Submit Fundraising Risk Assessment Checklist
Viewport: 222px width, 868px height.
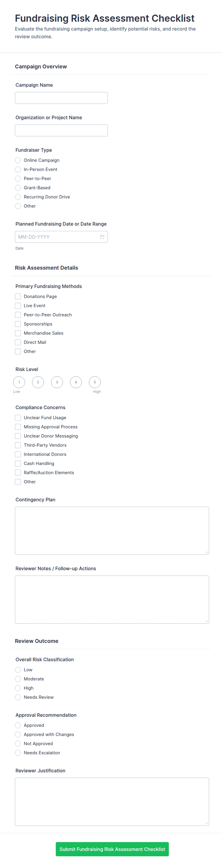point(112,849)
